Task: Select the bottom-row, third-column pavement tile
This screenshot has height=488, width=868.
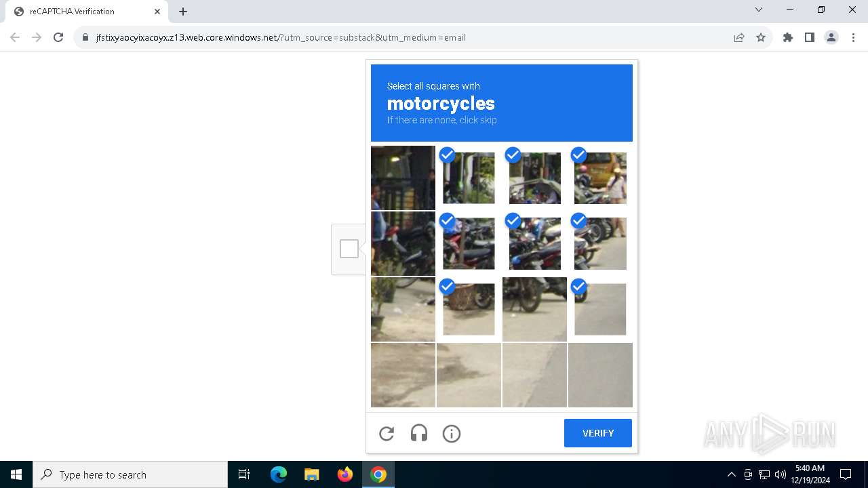Action: (x=534, y=375)
